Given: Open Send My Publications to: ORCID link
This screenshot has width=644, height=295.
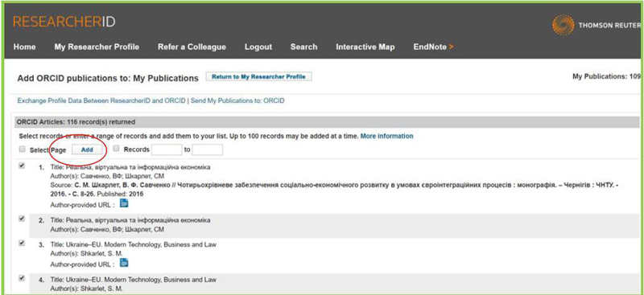Looking at the screenshot, I should click(237, 100).
